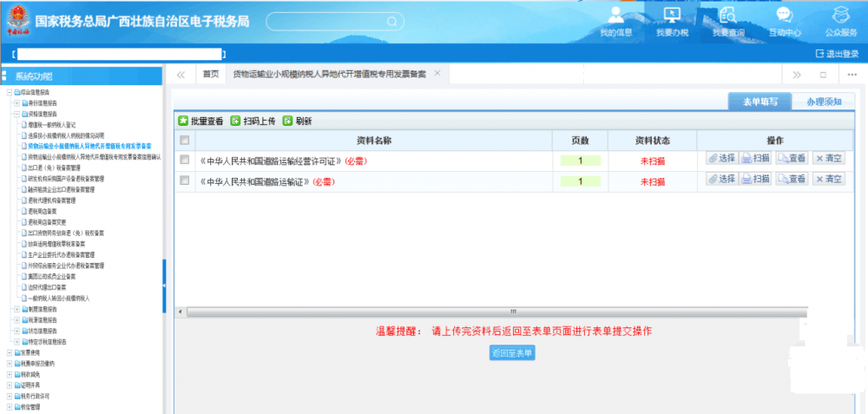Collapse the 资格信息报告 tree folder

tap(16, 114)
